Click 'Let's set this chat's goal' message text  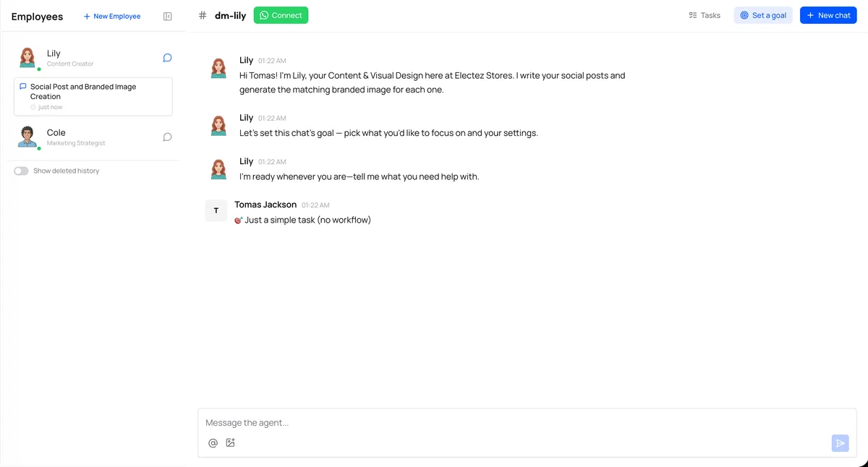(x=388, y=133)
